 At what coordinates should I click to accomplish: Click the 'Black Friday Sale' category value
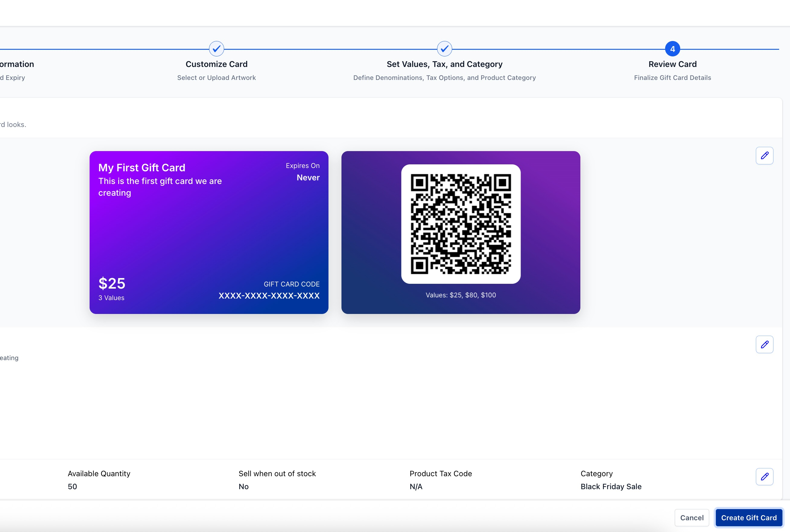[x=611, y=486]
